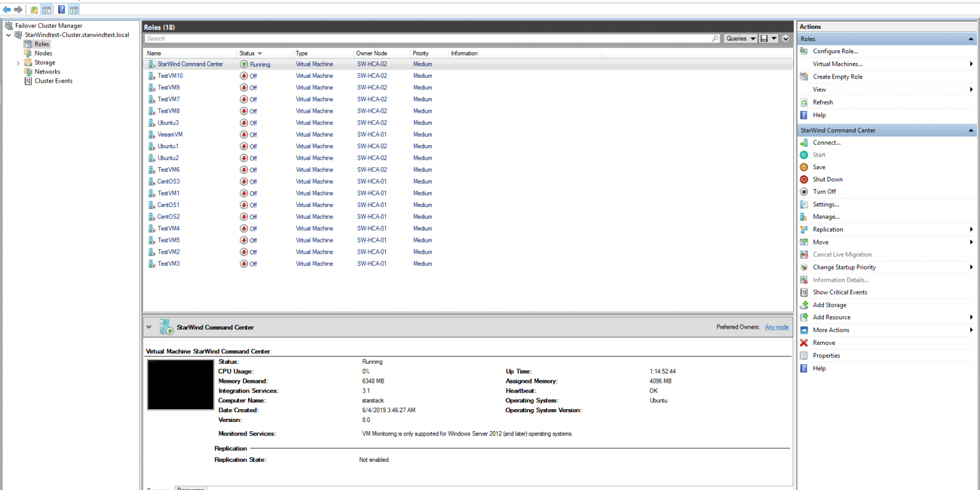Open the Replication submenu
Viewport: 980px width, 490px height.
971,229
